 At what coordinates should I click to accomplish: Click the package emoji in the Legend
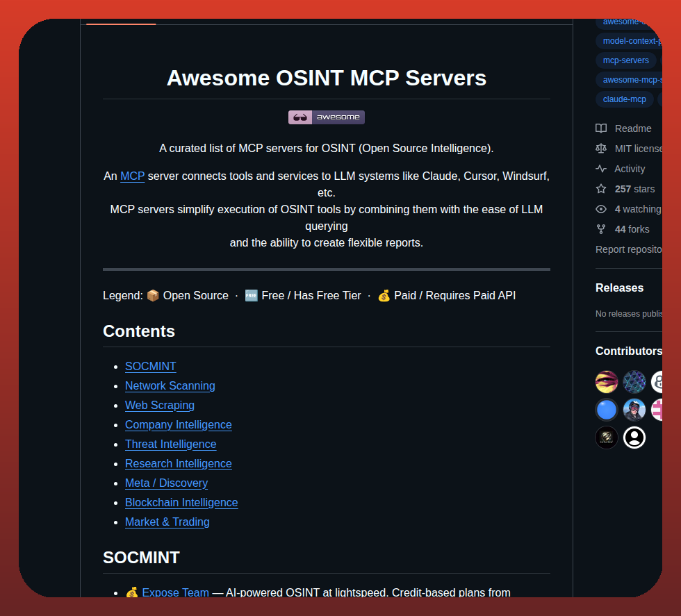pyautogui.click(x=153, y=296)
